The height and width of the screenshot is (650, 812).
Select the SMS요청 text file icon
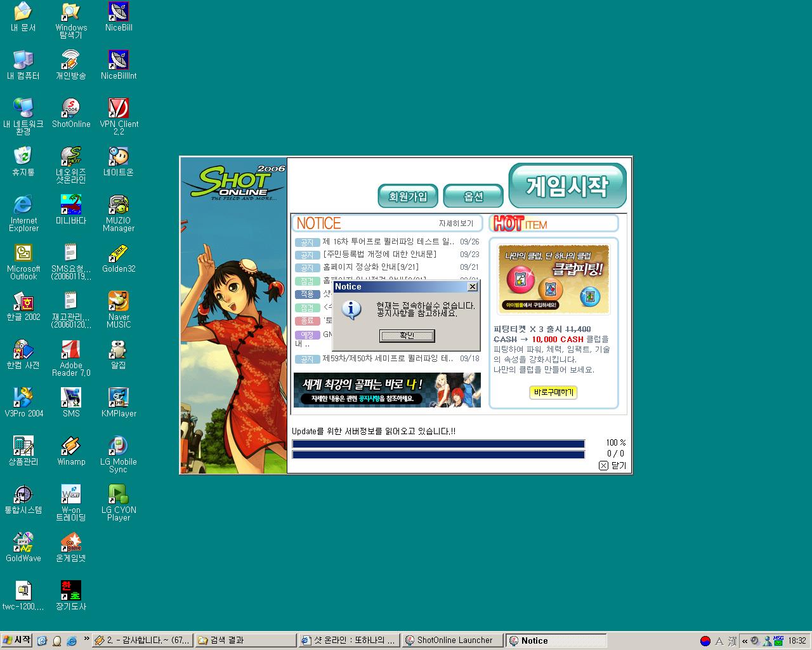tap(71, 262)
